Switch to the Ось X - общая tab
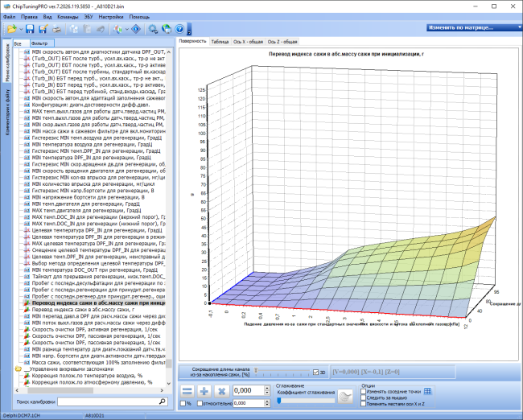 point(248,42)
